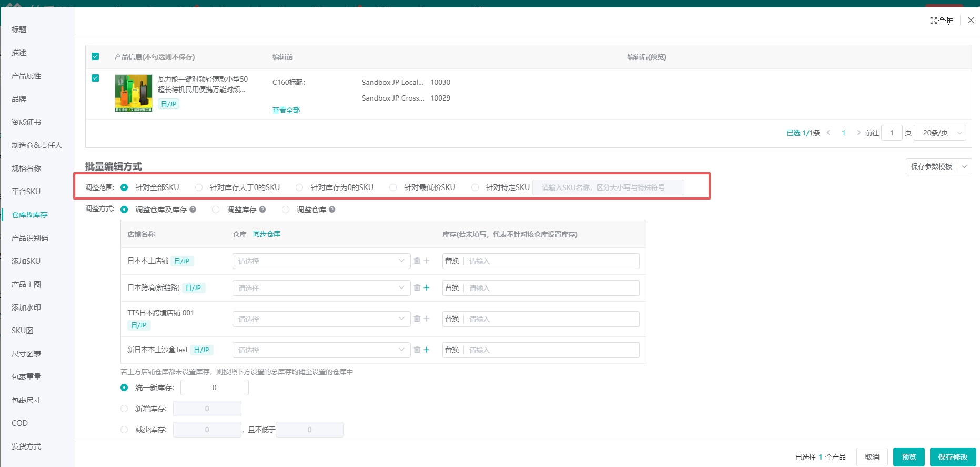Expand 20条/页 page size dropdown
The height and width of the screenshot is (467, 980).
[x=939, y=133]
